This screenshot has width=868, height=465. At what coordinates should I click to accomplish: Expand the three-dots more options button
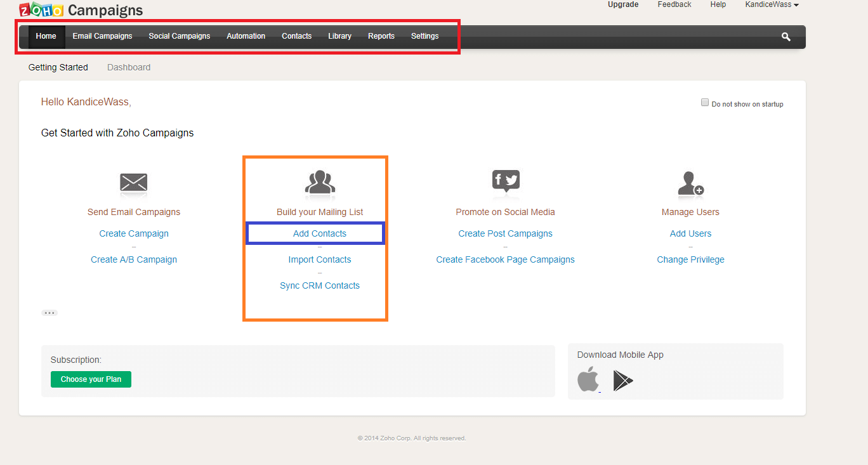(49, 313)
